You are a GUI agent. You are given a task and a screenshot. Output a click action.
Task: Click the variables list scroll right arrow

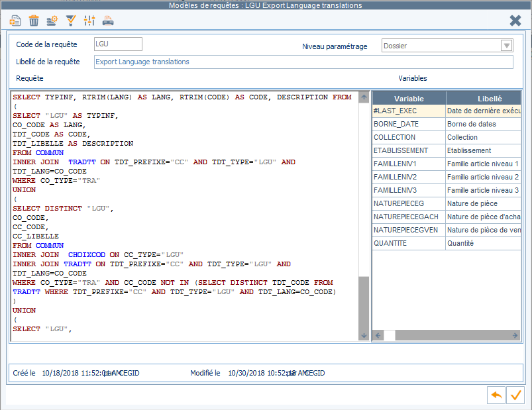(x=515, y=335)
